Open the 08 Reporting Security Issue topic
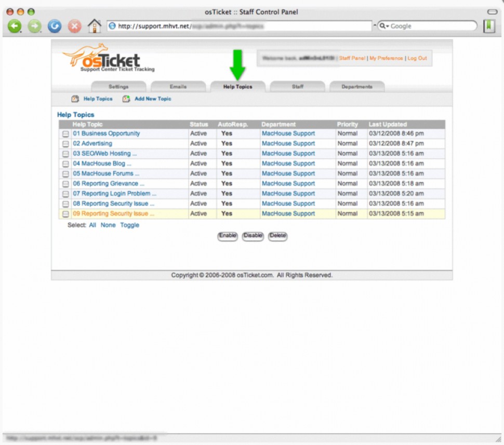 (114, 204)
